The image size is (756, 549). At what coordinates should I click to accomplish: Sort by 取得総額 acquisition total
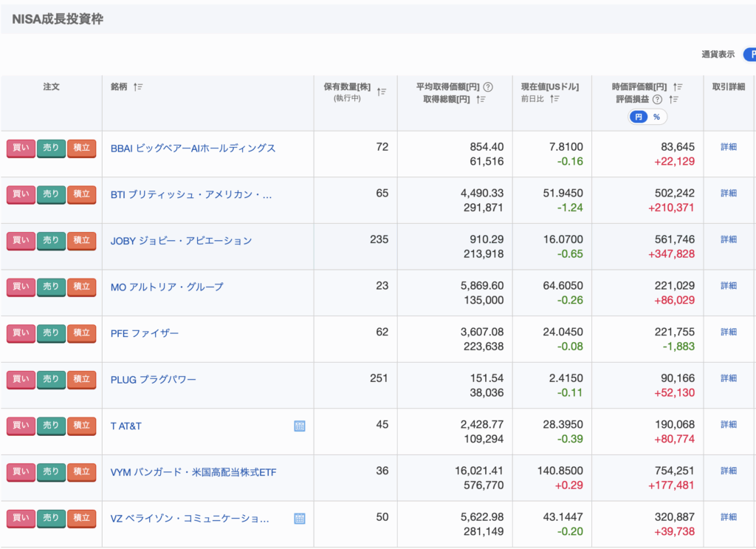[x=481, y=99]
